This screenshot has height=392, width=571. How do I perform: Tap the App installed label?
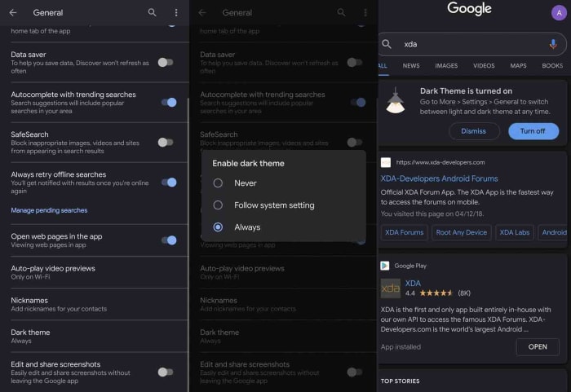click(401, 347)
